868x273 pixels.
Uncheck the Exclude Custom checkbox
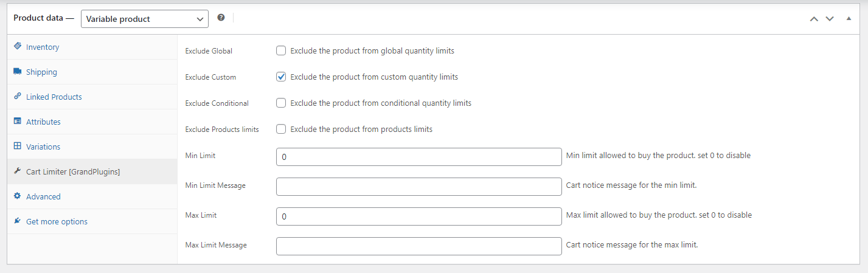pyautogui.click(x=281, y=77)
